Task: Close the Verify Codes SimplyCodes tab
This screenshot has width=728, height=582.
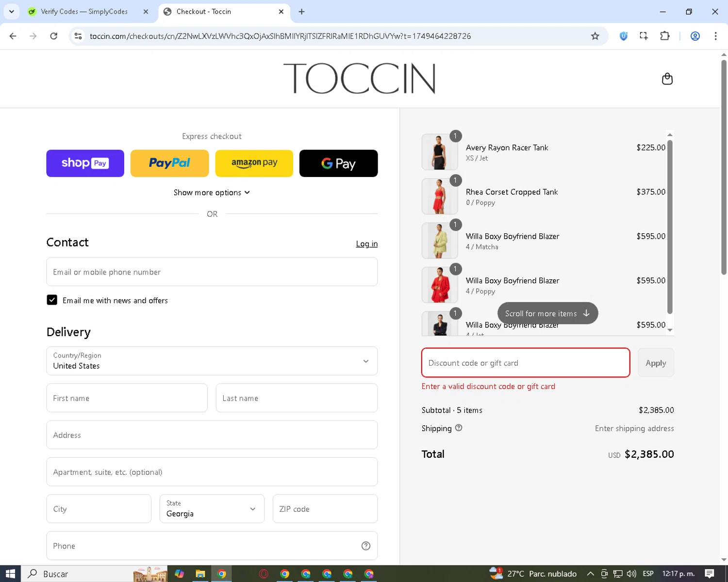Action: coord(146,12)
